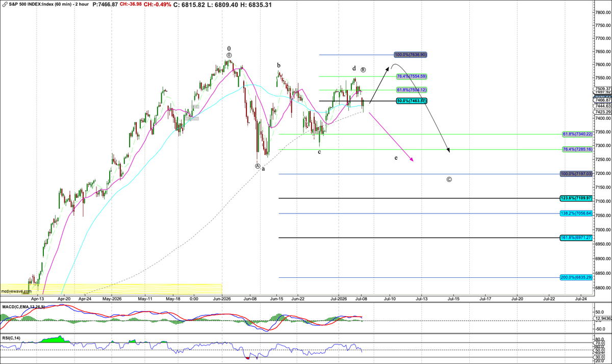Click the Jun-2026 date on the time axis
This screenshot has height=364, width=612.
(222, 298)
